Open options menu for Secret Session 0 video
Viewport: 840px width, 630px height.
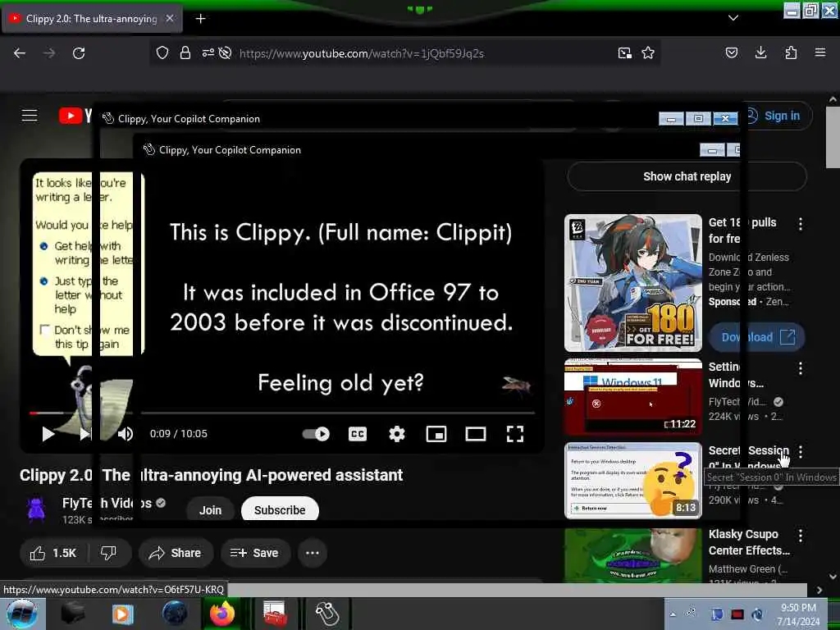(x=801, y=452)
